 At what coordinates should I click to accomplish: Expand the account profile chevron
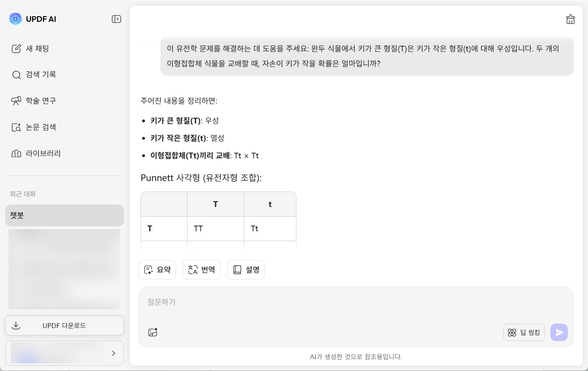113,353
